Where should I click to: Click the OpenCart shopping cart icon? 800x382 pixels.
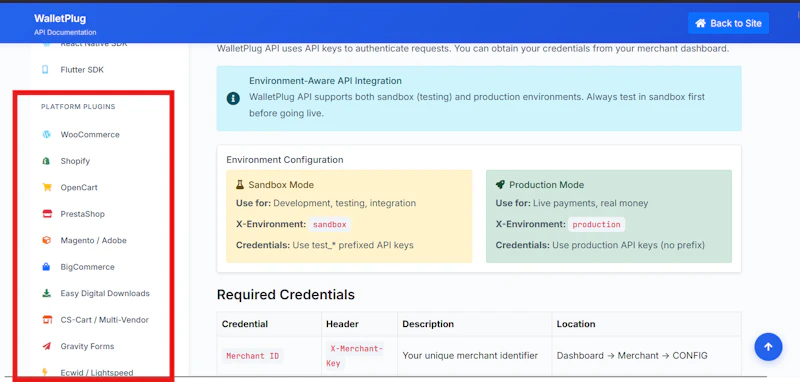coord(46,188)
